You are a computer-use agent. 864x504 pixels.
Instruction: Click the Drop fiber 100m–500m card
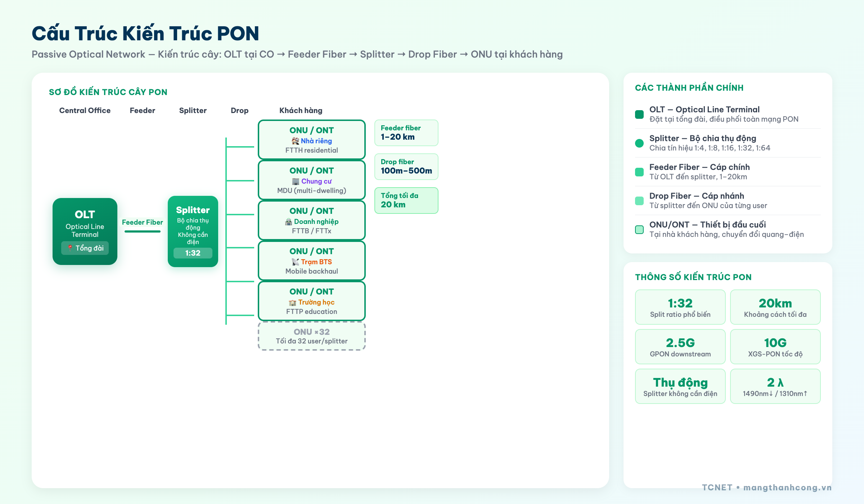406,167
